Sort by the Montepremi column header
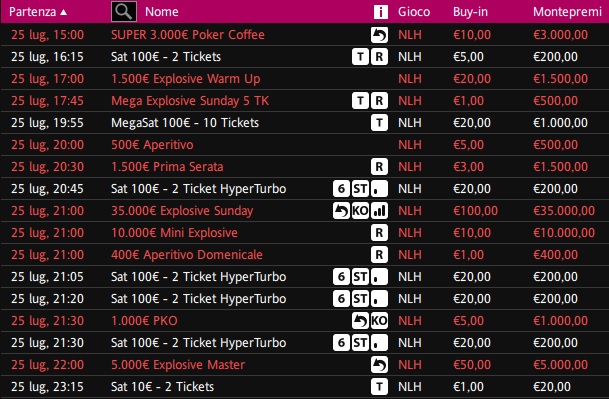The image size is (609, 399). 567,12
